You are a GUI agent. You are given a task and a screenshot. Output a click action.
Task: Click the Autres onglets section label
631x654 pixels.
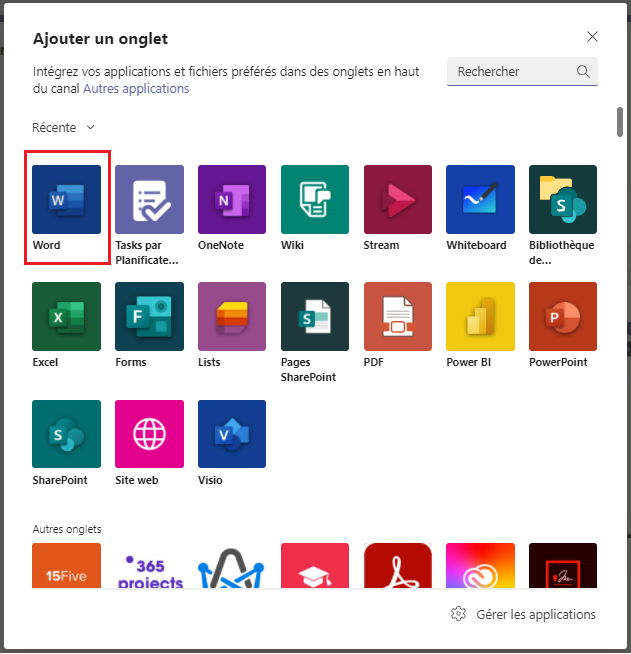pyautogui.click(x=67, y=529)
